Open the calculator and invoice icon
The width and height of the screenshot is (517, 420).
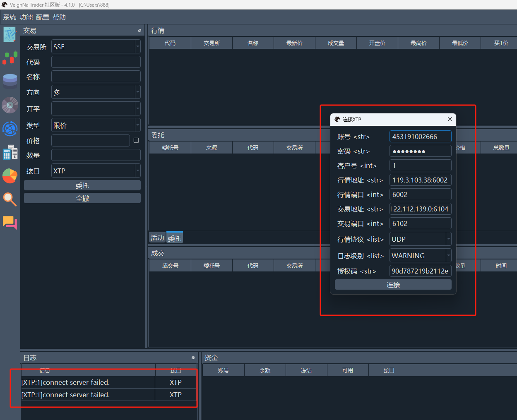click(x=10, y=152)
